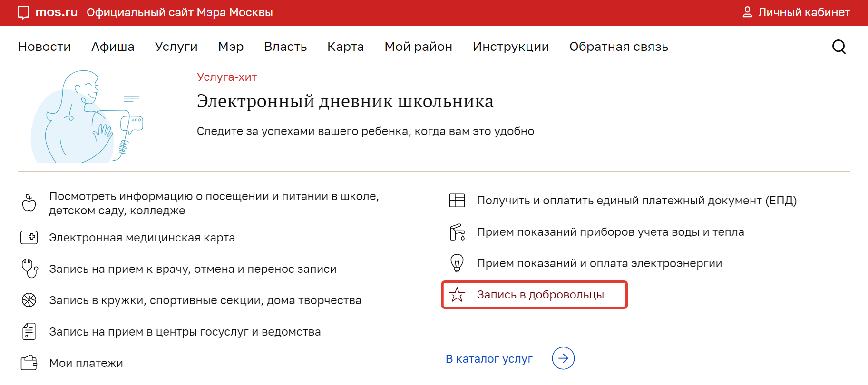Click the water tap meter icon
The width and height of the screenshot is (868, 385).
(x=457, y=232)
